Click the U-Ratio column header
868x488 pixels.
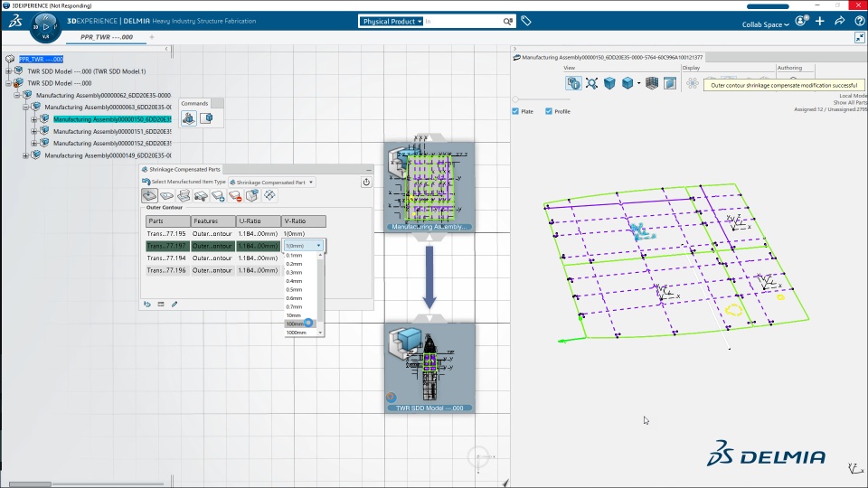tap(258, 221)
